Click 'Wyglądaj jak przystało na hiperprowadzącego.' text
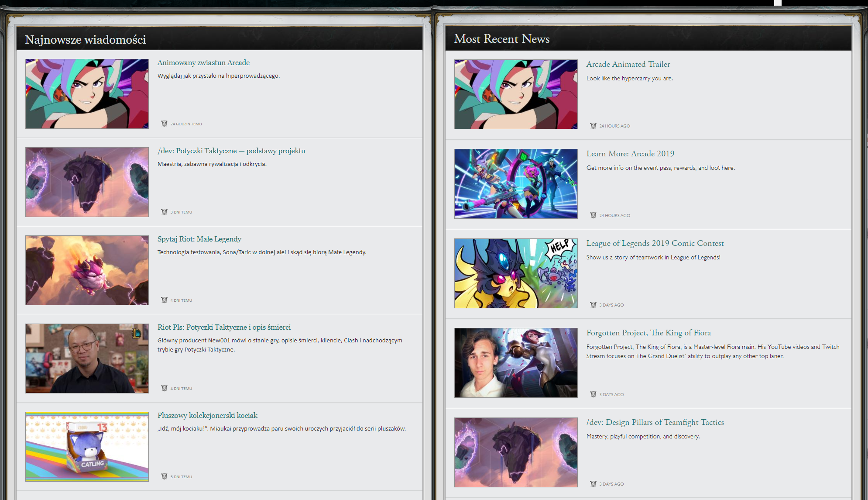Screen dimensions: 868x500 pos(218,76)
